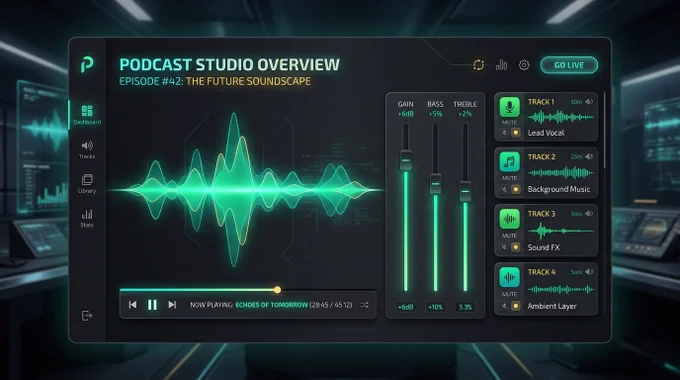Screen dimensions: 680x380
Task: Click the speaker volume icon on Track 4
Action: click(x=589, y=272)
